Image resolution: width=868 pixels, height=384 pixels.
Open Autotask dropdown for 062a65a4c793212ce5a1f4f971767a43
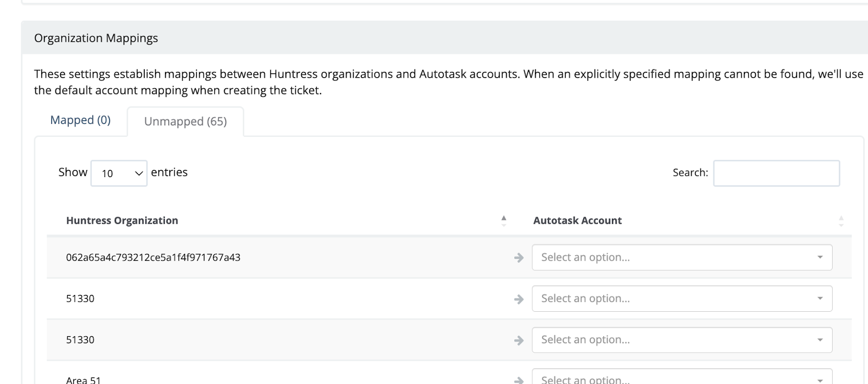tap(682, 257)
